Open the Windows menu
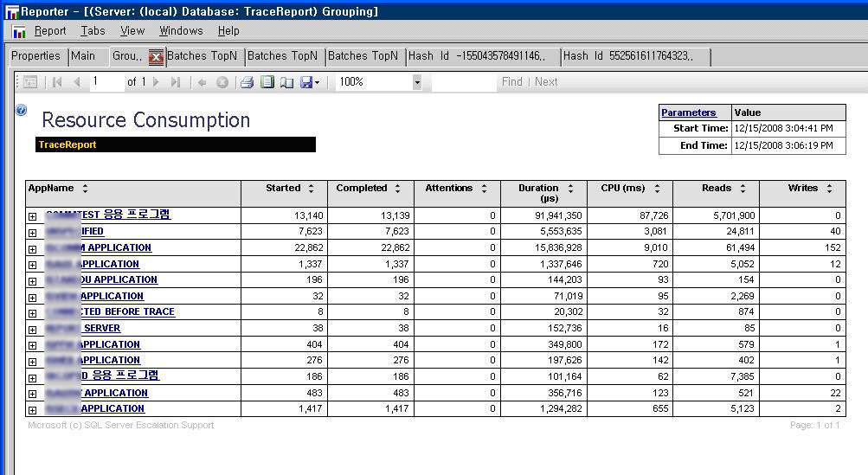Viewport: 868px width, 475px height. pyautogui.click(x=181, y=31)
